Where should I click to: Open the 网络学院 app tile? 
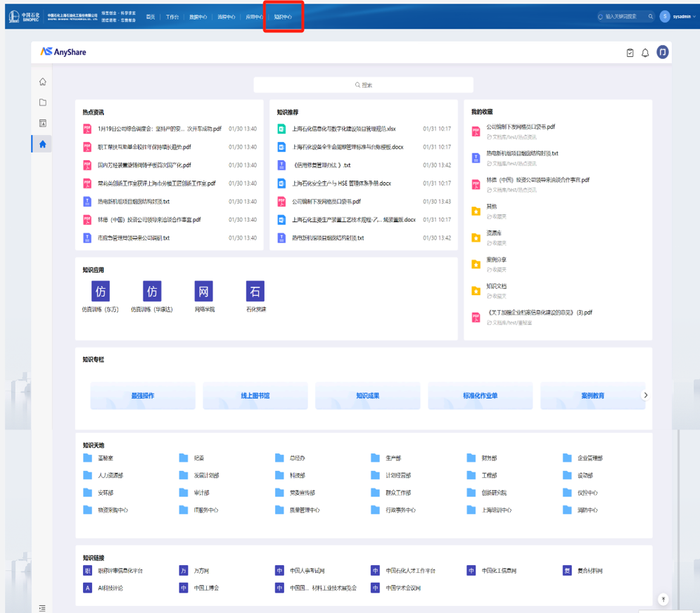point(203,295)
